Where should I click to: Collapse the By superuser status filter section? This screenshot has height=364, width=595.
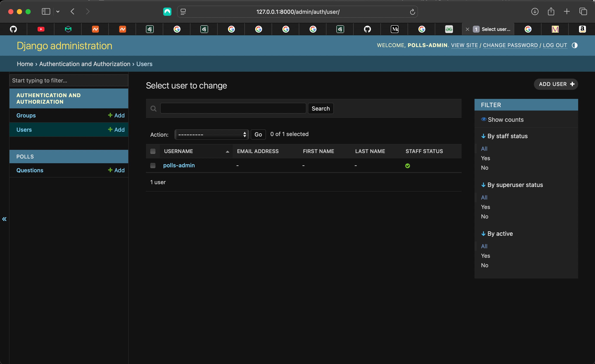pos(512,185)
